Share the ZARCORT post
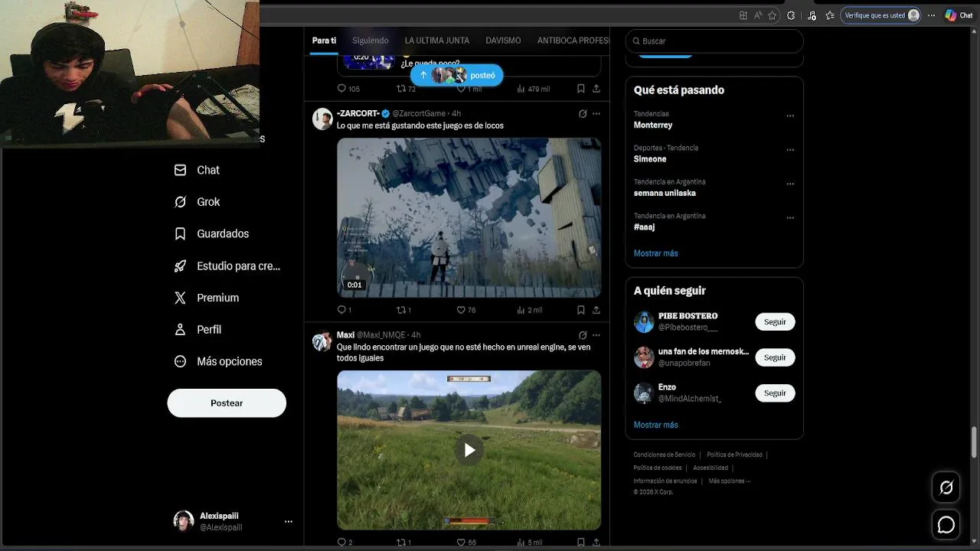Viewport: 980px width, 551px height. pos(596,310)
